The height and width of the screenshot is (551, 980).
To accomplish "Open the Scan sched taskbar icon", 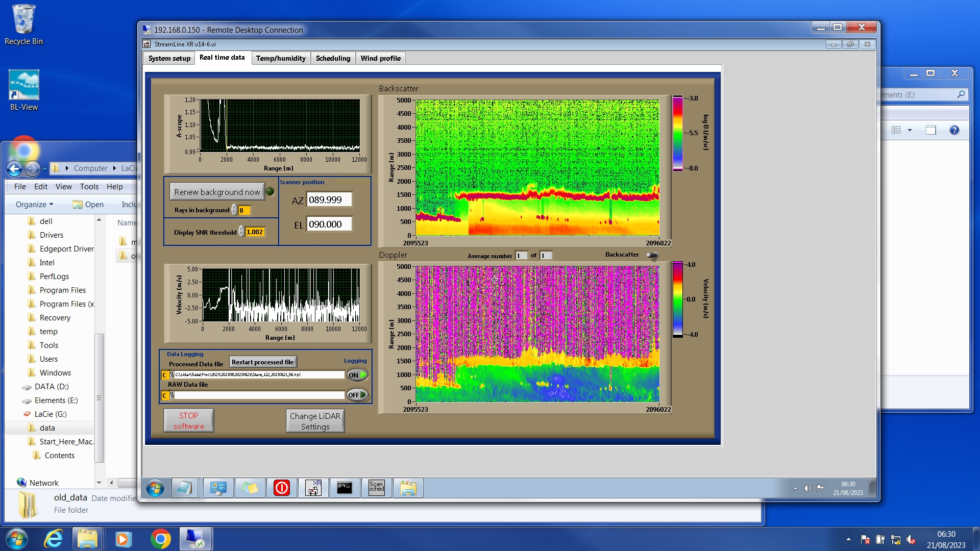I will click(376, 488).
